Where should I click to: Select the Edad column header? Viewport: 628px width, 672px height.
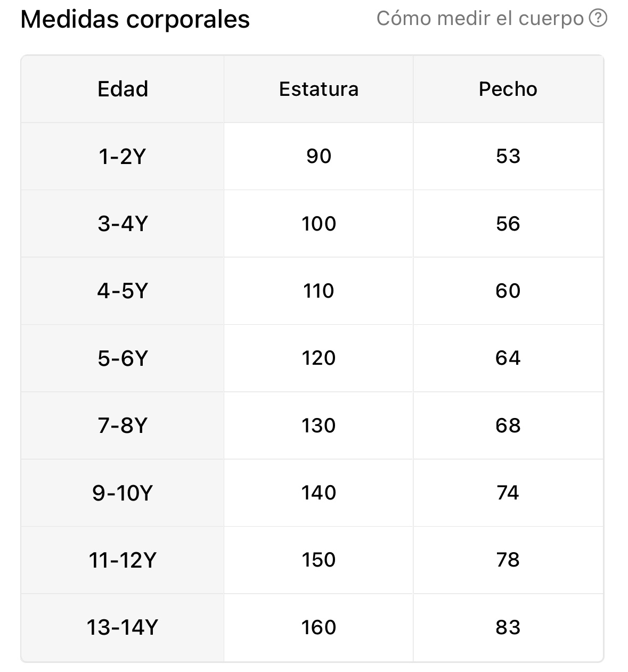[x=123, y=89]
